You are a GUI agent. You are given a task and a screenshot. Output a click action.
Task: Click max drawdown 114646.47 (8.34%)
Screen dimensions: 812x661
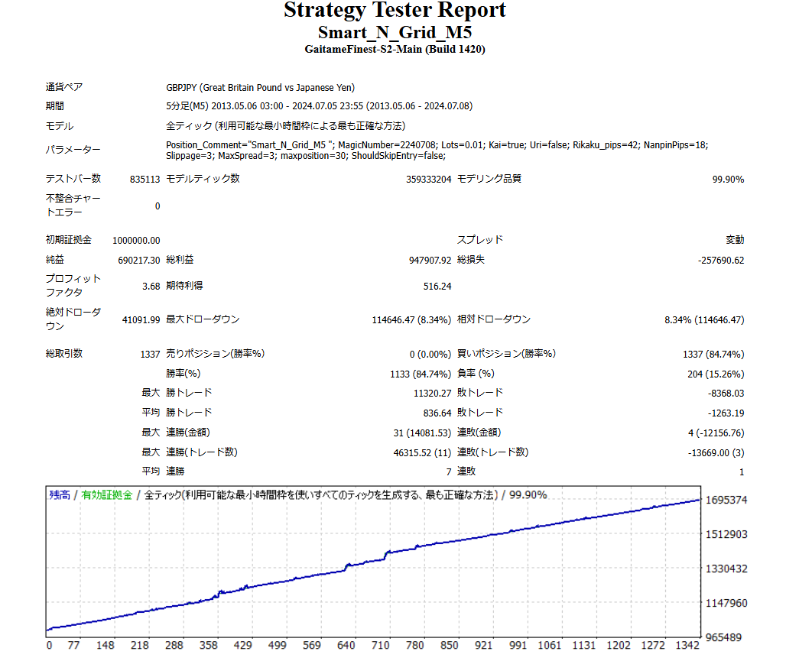[x=411, y=320]
